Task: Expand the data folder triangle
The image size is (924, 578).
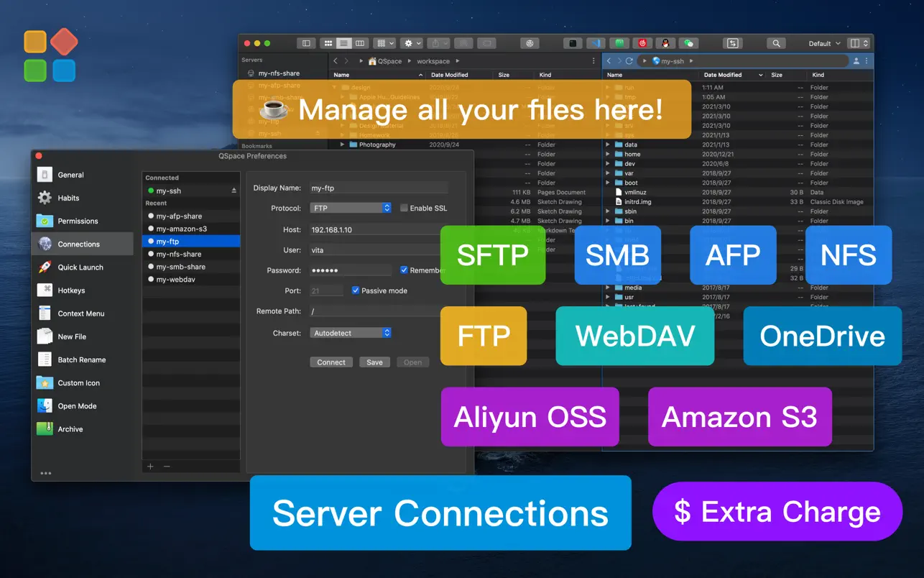Action: pos(609,144)
